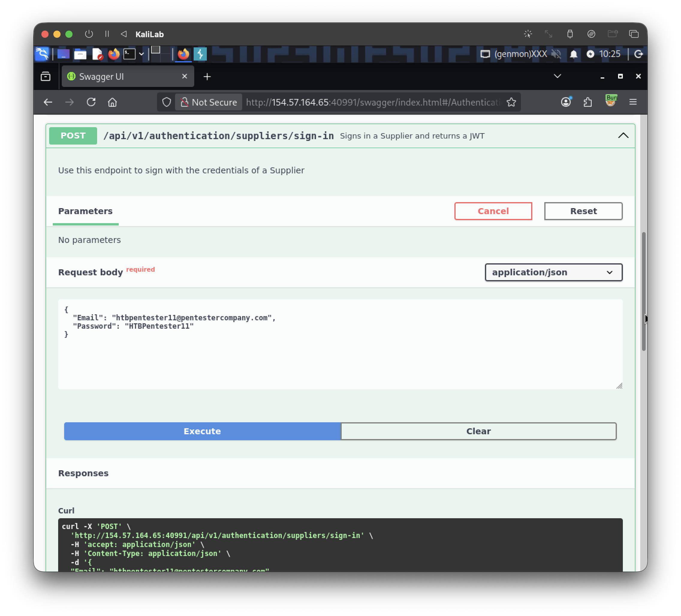Open the application/json content type dropdown
681x616 pixels.
coord(553,272)
